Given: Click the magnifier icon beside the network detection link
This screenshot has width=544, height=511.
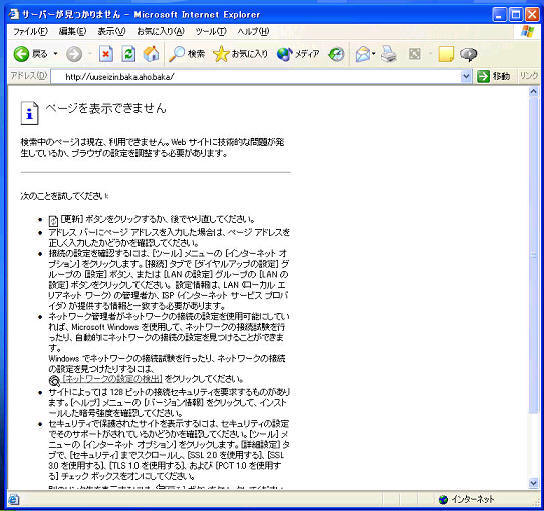Looking at the screenshot, I should [54, 381].
